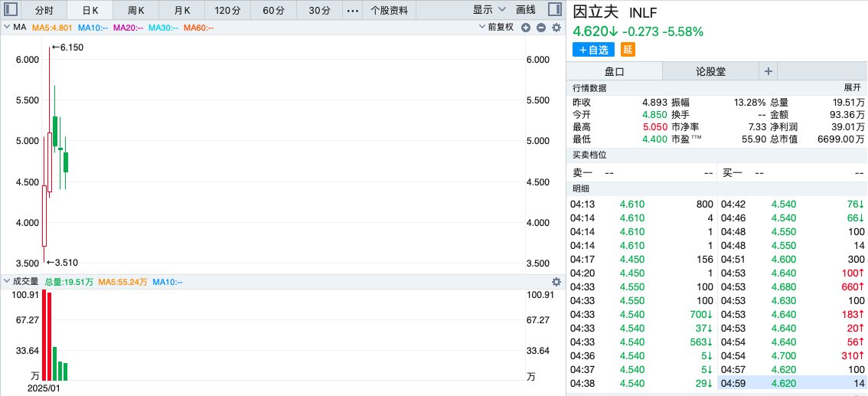Select the 周K weekly chart tab
The image size is (868, 396).
tap(136, 10)
